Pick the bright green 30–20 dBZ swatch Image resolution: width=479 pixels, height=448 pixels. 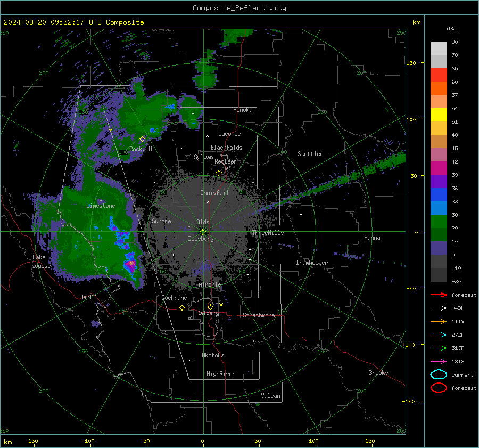(439, 222)
